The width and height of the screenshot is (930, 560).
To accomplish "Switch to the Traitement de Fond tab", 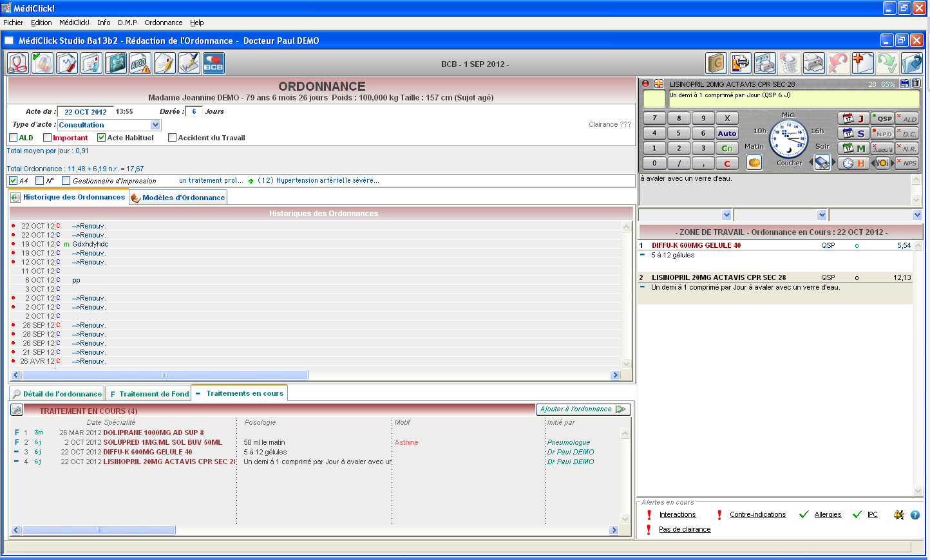I will tap(149, 394).
